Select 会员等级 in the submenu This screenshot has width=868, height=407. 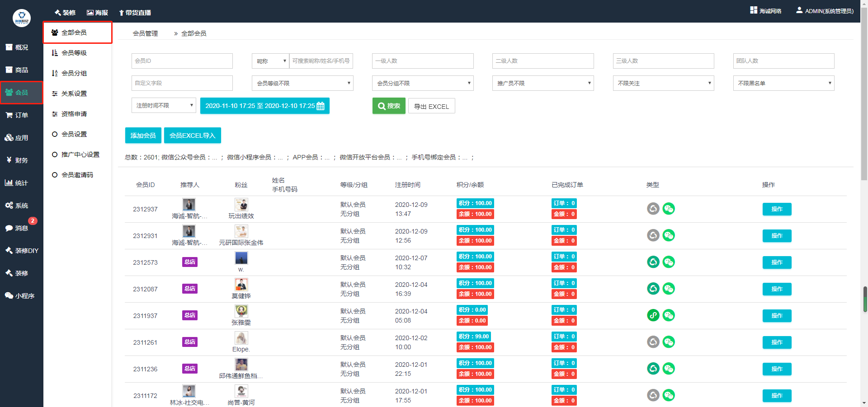point(74,53)
